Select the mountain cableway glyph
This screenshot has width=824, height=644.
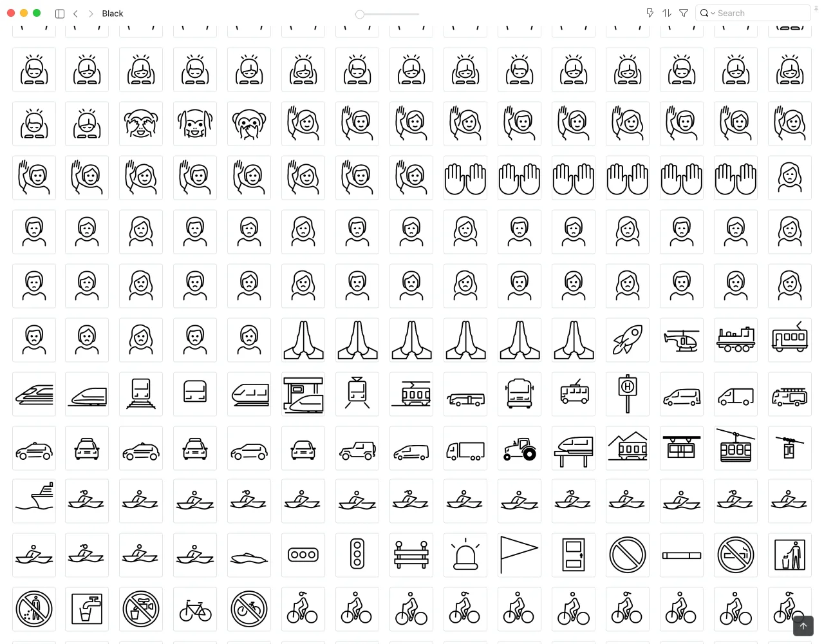click(x=736, y=448)
